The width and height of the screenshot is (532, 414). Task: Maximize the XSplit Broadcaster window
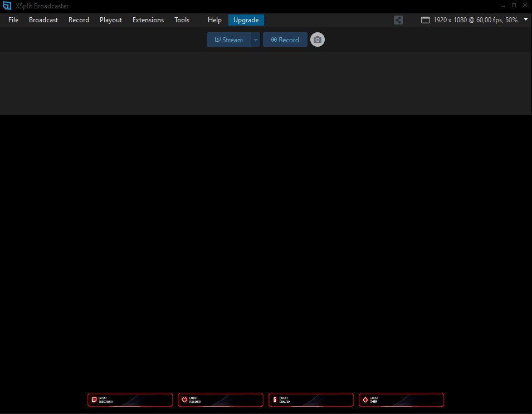[514, 6]
